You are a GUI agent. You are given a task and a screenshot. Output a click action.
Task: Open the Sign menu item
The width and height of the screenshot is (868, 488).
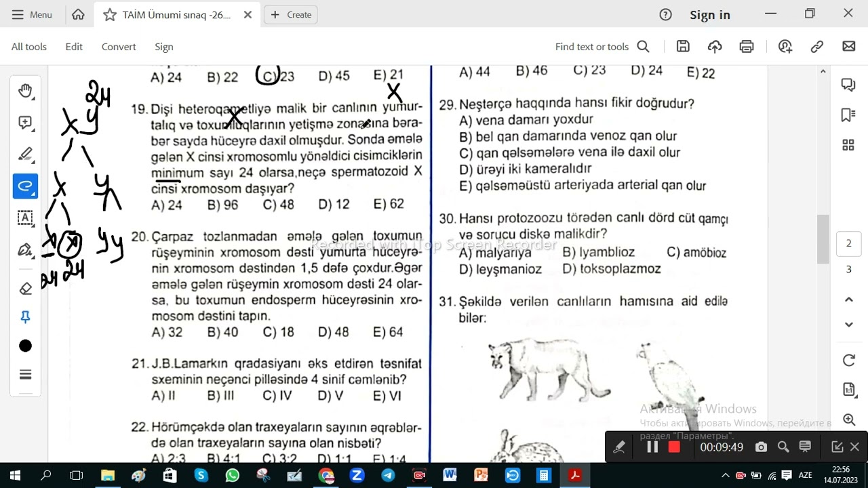164,47
